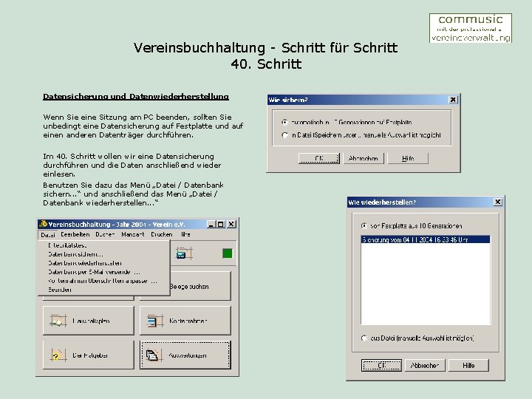Click the green square indicator in the toolbar
This screenshot has height=399, width=532.
(228, 253)
